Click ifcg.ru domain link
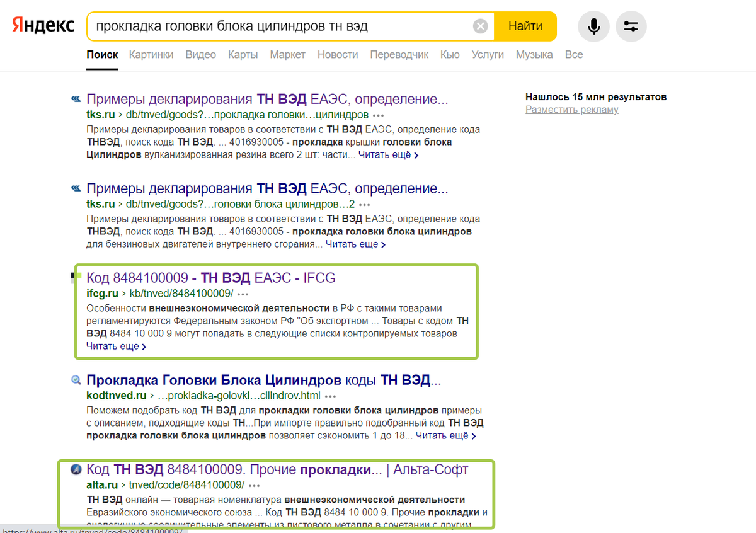This screenshot has height=533, width=756. pyautogui.click(x=102, y=294)
